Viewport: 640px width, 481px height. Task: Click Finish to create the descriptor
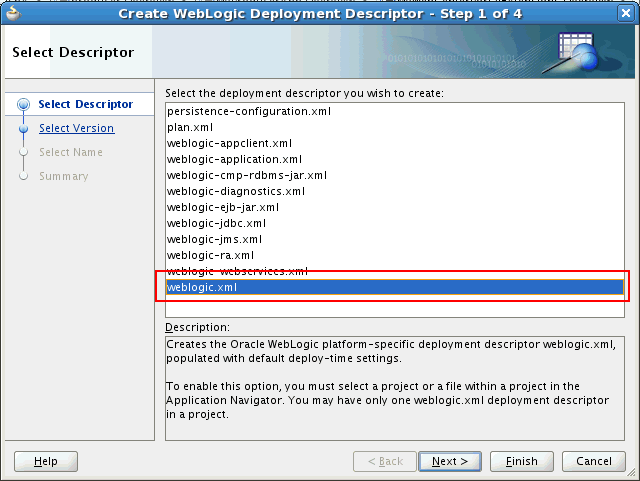(x=522, y=461)
